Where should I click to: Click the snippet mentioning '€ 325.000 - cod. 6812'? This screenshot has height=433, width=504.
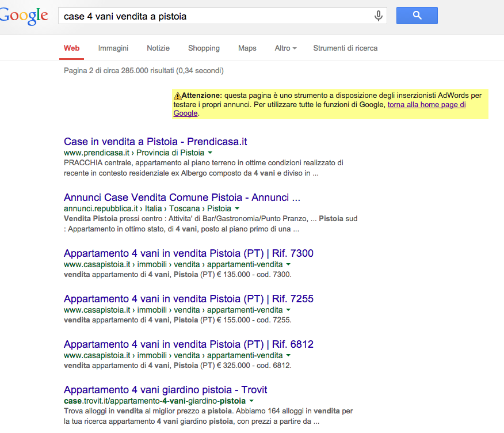point(177,366)
